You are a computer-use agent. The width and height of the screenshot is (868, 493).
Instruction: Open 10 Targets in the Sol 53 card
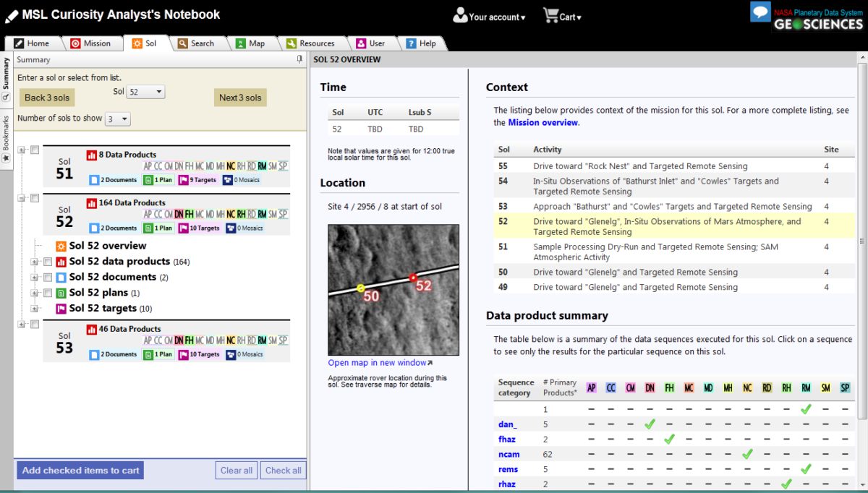[x=200, y=354]
